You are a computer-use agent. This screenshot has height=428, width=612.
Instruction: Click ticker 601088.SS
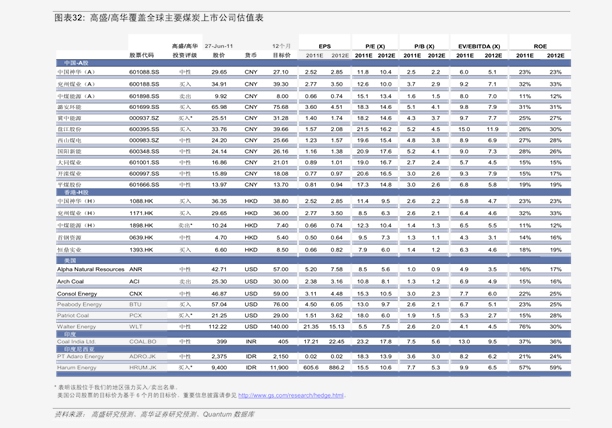point(144,72)
